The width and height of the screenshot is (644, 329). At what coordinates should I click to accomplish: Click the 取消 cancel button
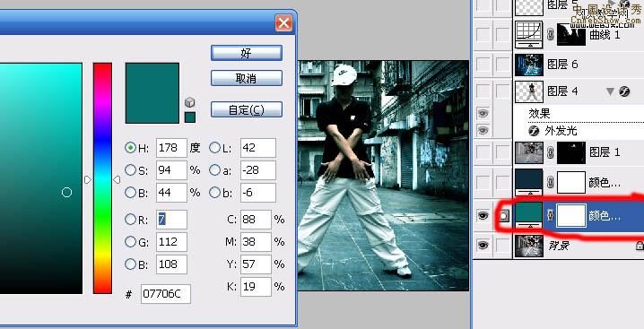coord(247,78)
